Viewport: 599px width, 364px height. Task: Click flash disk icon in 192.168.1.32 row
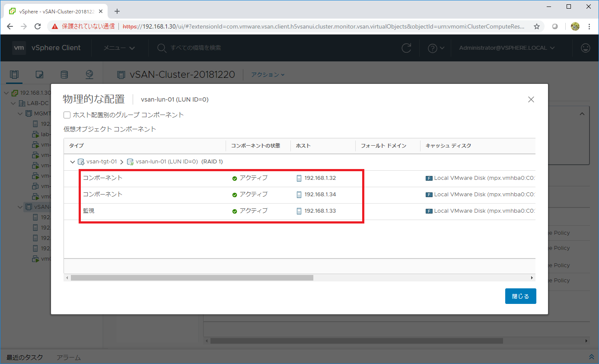pyautogui.click(x=429, y=178)
